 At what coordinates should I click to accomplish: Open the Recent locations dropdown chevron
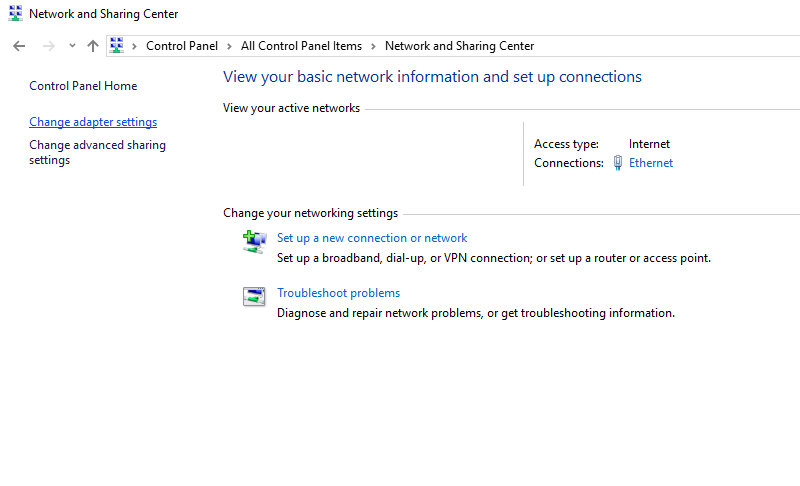point(72,46)
